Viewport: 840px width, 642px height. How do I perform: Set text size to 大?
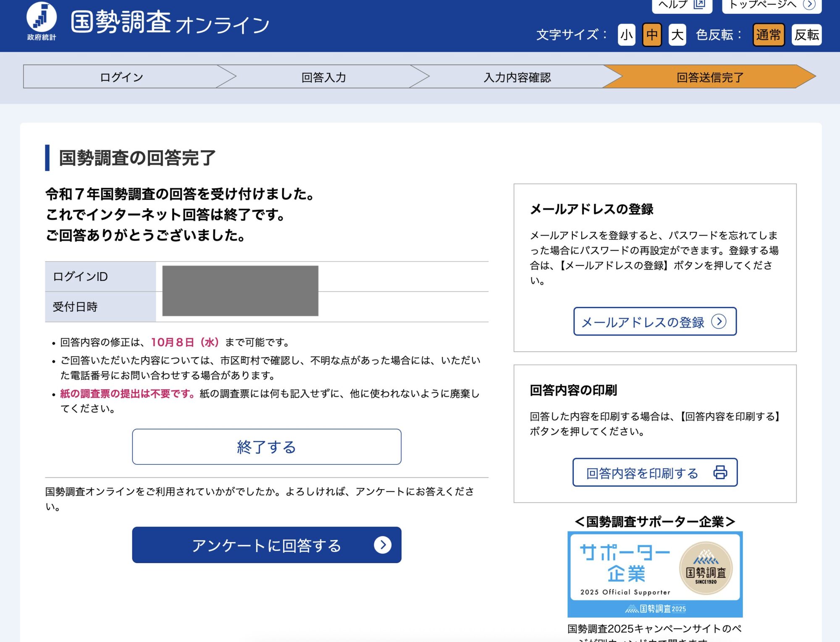coord(677,35)
